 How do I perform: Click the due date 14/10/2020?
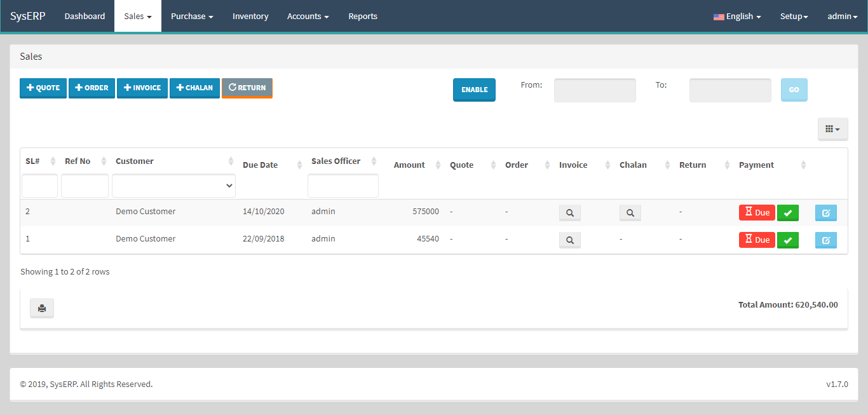pos(264,212)
